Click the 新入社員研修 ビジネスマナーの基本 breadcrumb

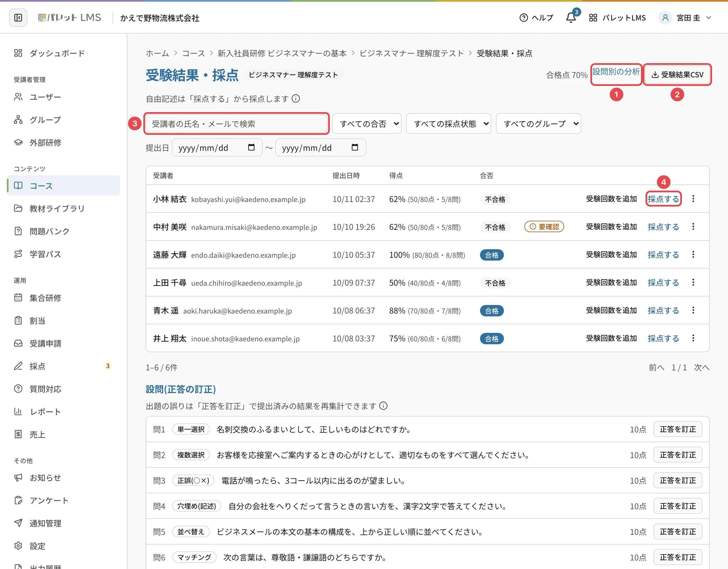tap(282, 53)
